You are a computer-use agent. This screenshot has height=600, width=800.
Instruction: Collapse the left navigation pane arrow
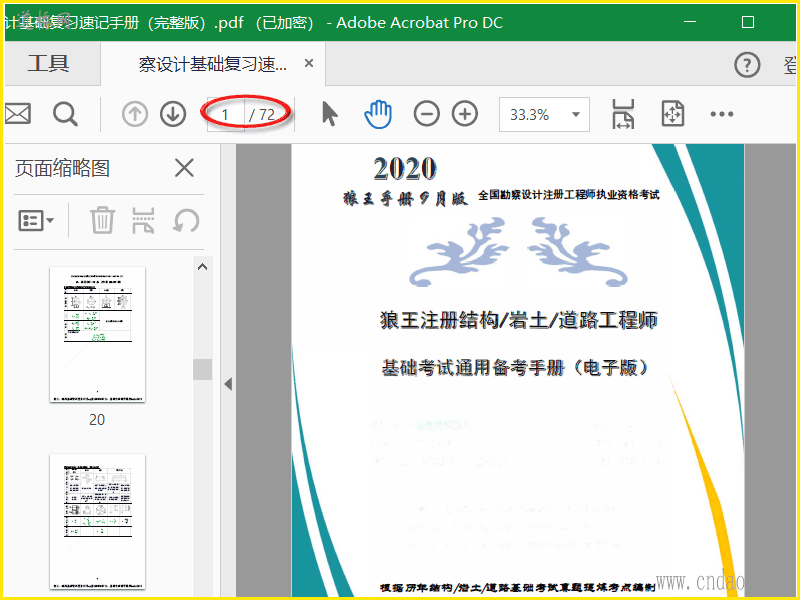pos(228,384)
